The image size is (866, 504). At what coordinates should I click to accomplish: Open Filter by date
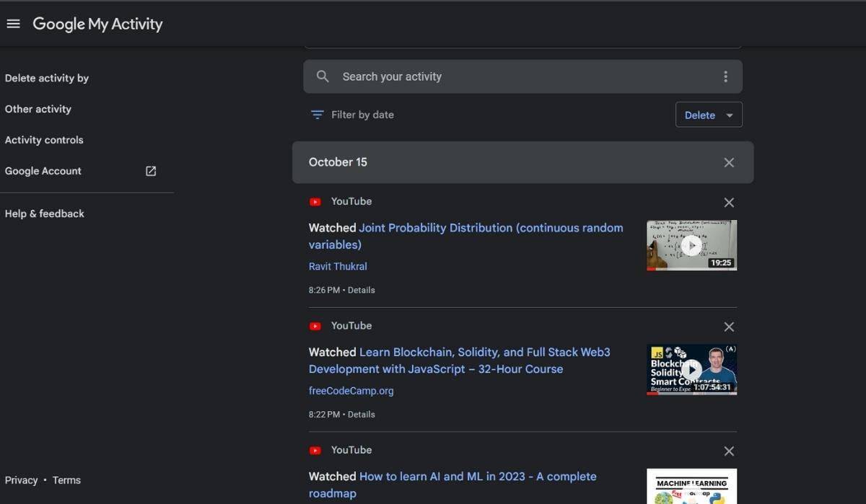point(362,115)
